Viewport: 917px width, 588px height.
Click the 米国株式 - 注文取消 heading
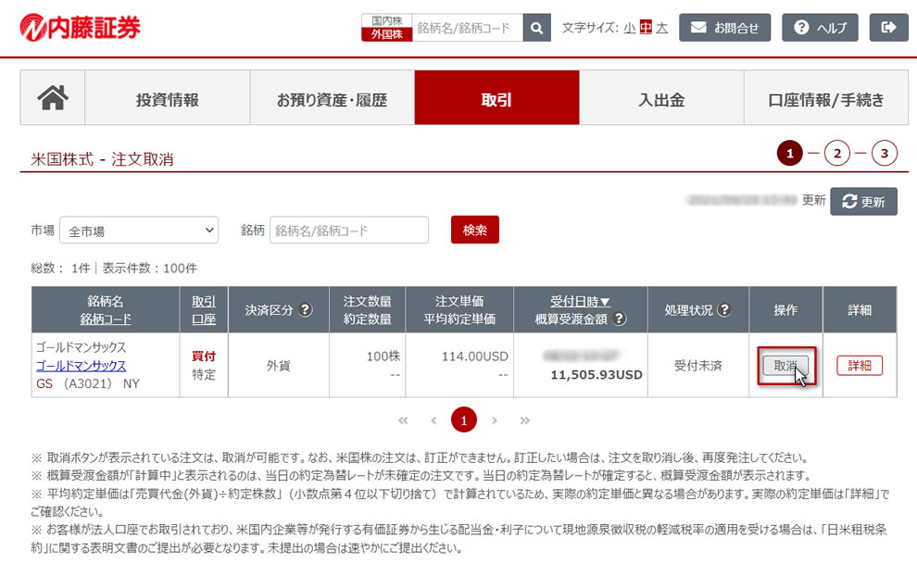(x=102, y=159)
